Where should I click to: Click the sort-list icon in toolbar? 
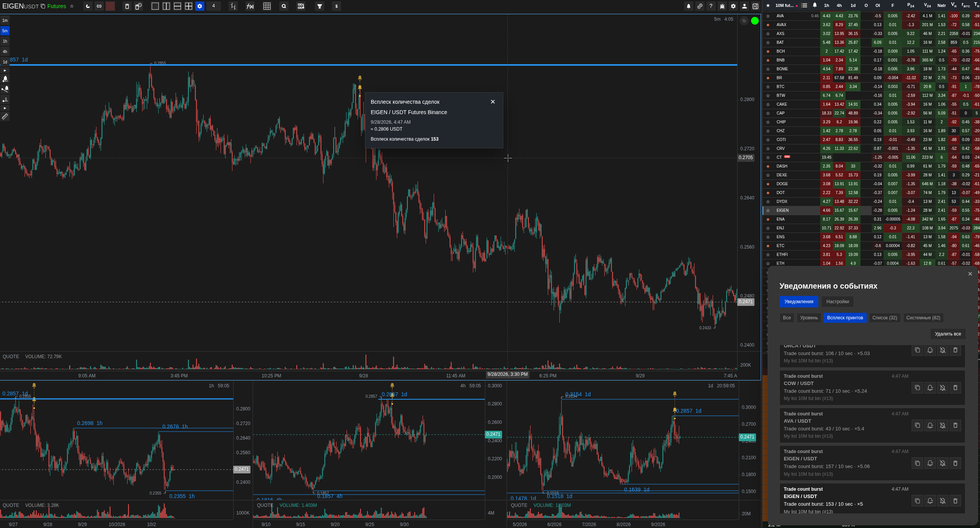pos(301,6)
